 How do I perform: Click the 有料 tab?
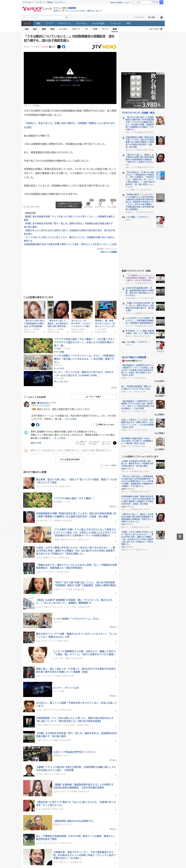tap(128, 24)
